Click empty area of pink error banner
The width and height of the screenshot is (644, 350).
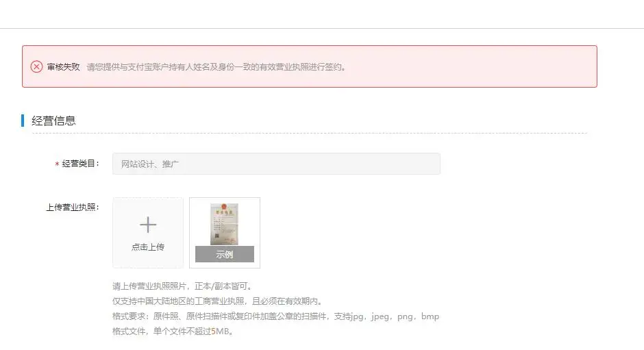coord(472,66)
